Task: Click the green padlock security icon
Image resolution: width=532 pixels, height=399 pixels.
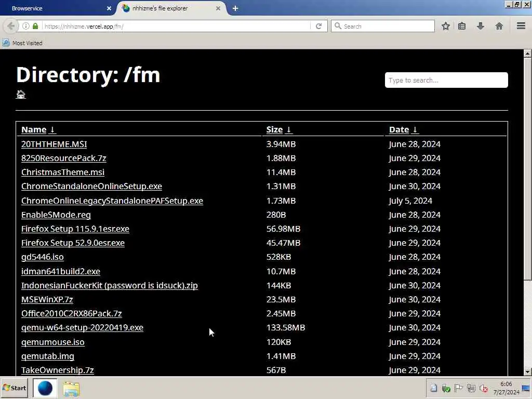Action: [35, 26]
